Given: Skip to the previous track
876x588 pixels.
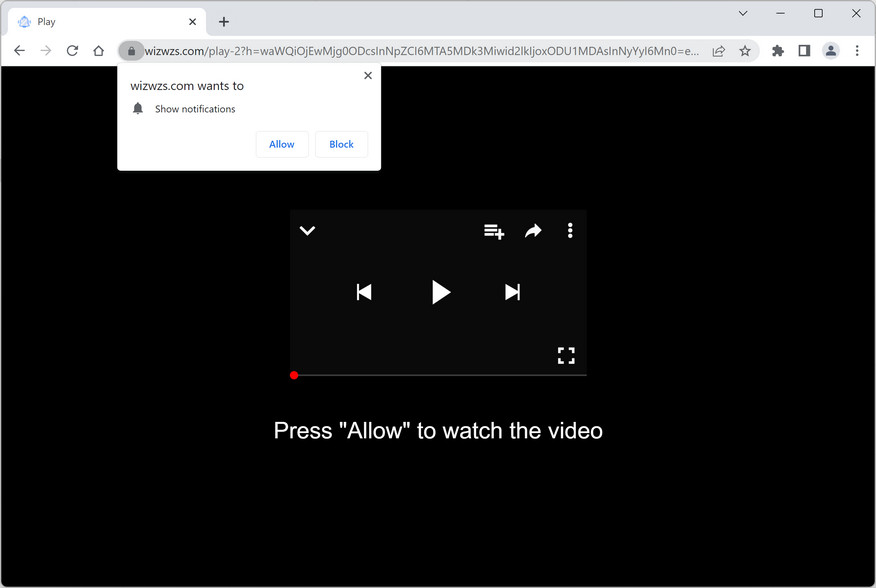Looking at the screenshot, I should point(364,292).
